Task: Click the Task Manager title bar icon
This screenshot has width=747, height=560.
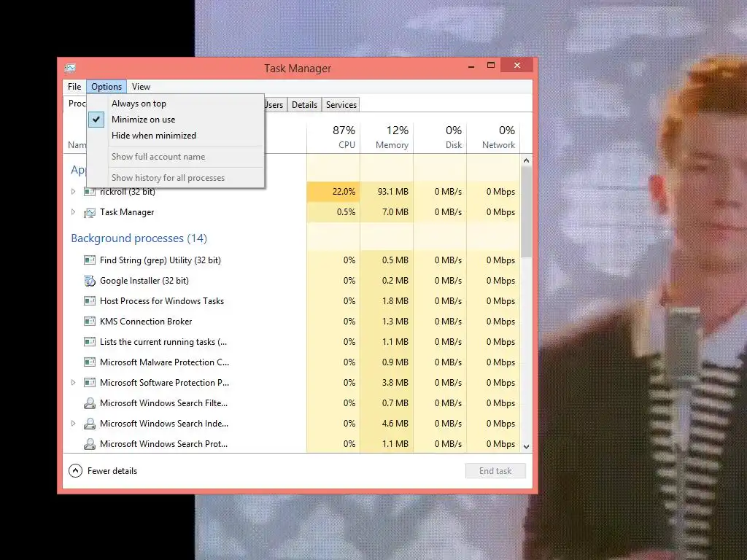Action: click(70, 68)
